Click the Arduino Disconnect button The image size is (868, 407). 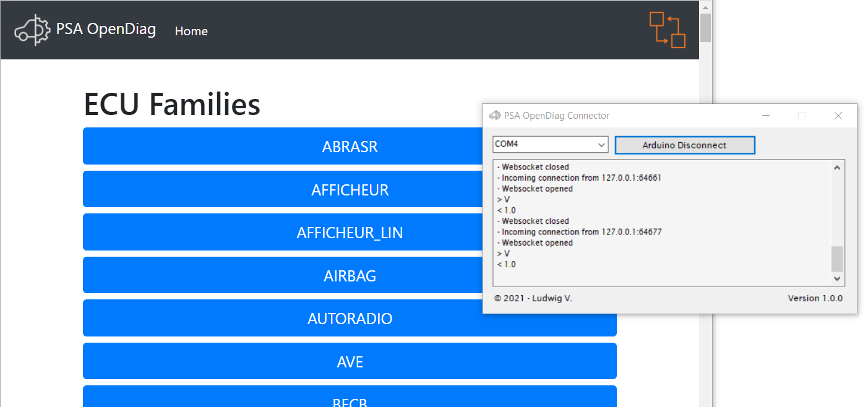[x=685, y=145]
